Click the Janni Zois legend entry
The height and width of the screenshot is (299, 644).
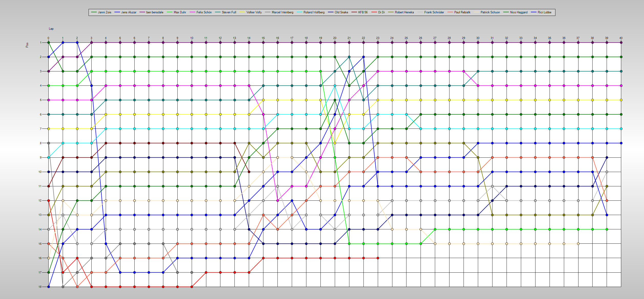[101, 12]
